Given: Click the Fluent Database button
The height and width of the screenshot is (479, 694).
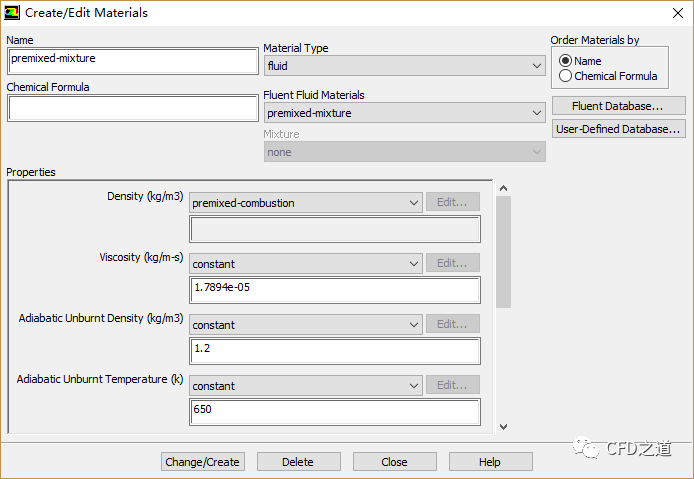Looking at the screenshot, I should tap(618, 106).
